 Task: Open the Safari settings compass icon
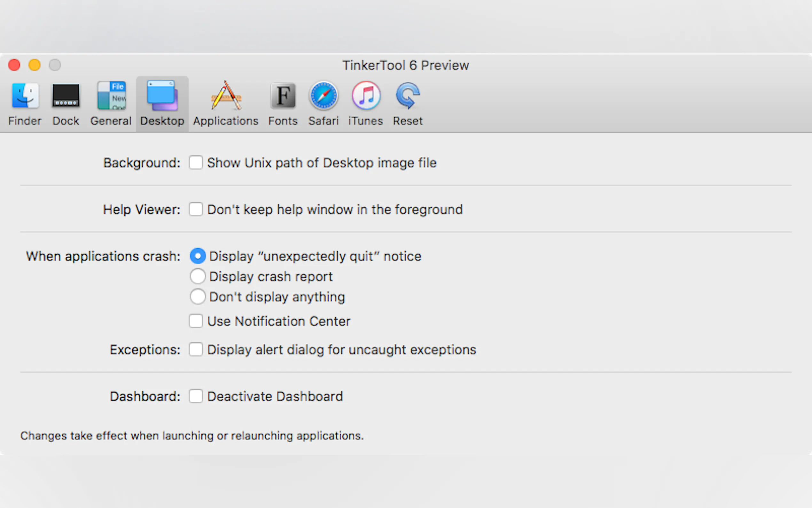tap(324, 96)
